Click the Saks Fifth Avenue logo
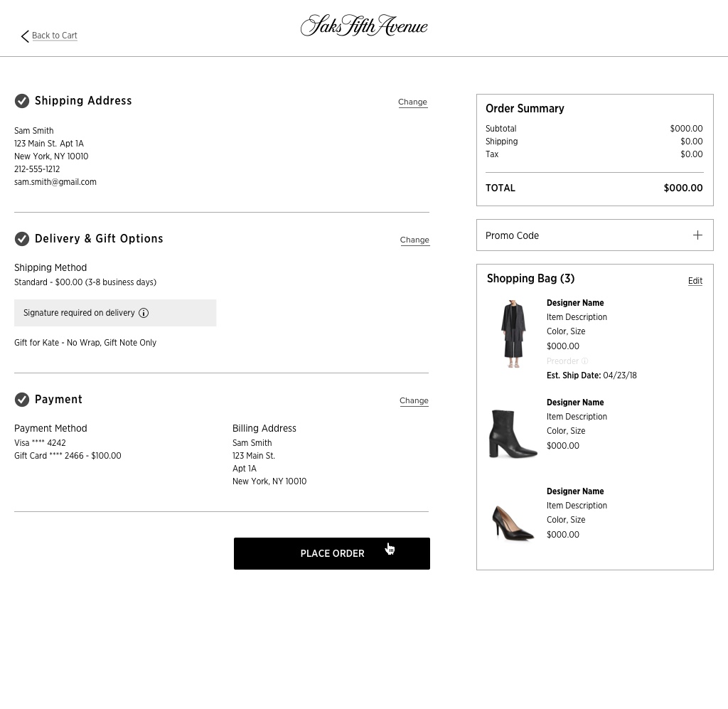 point(364,26)
